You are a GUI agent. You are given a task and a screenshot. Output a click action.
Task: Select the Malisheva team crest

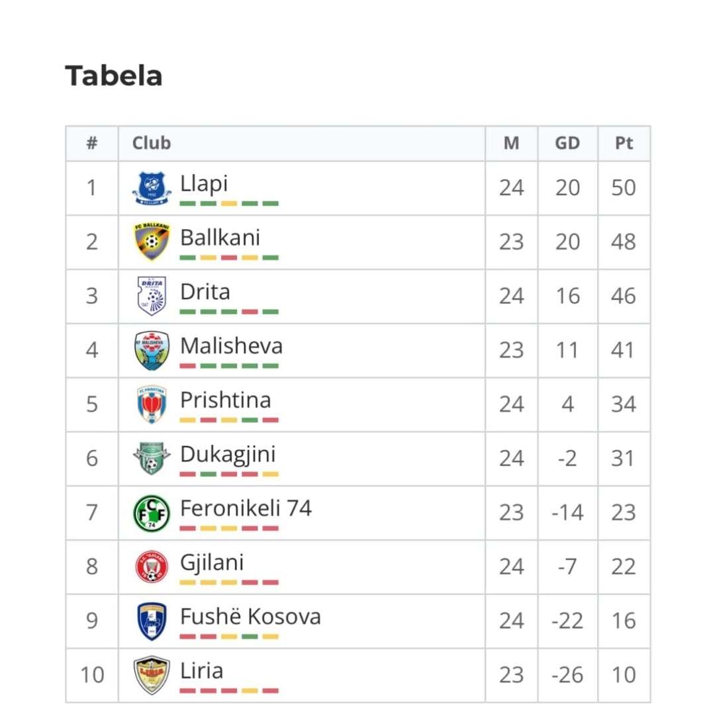pyautogui.click(x=152, y=350)
